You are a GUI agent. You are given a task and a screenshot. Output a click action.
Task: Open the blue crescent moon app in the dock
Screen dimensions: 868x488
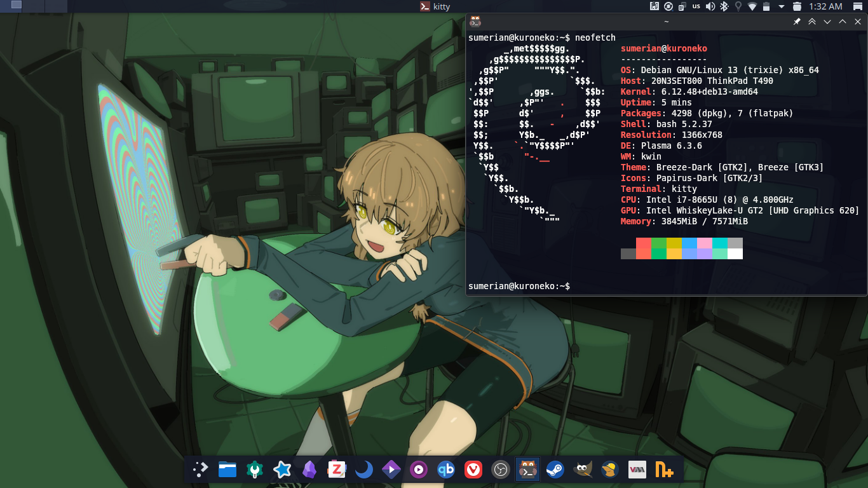363,470
